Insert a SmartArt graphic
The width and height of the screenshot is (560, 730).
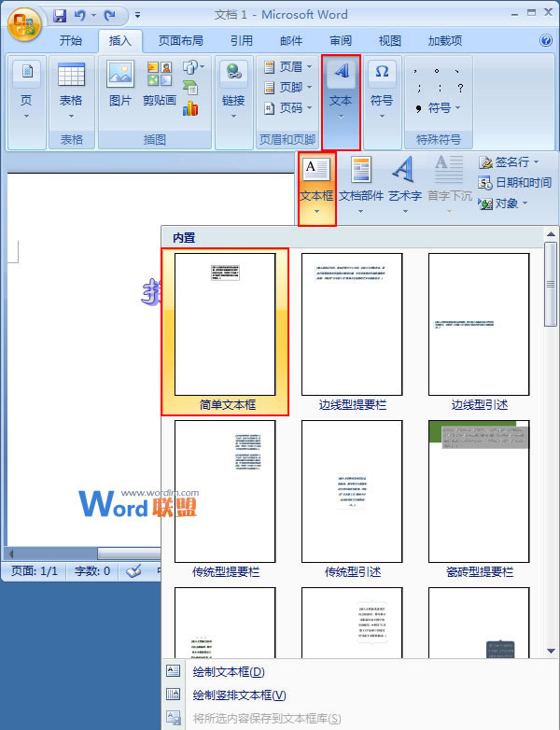coord(190,88)
